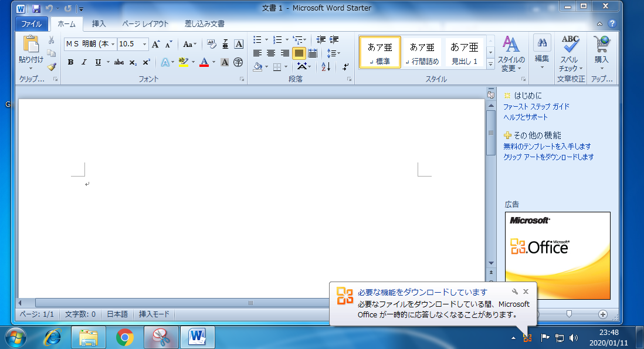
Task: Click the Numbering list icon
Action: [x=277, y=39]
